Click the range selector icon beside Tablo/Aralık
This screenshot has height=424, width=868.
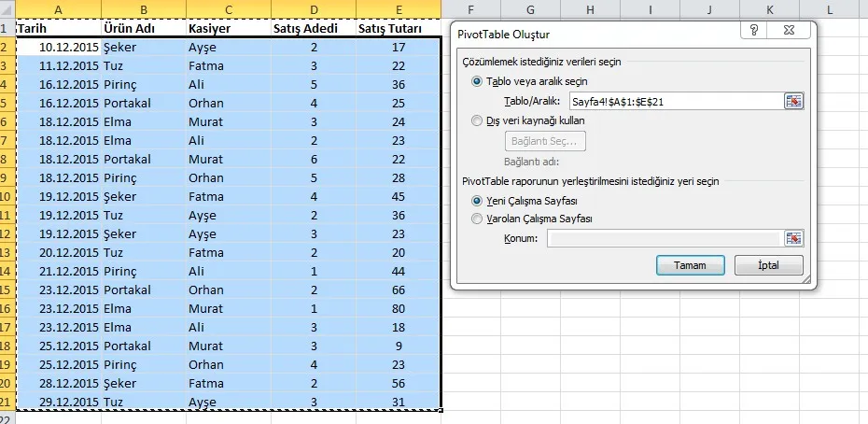[793, 102]
